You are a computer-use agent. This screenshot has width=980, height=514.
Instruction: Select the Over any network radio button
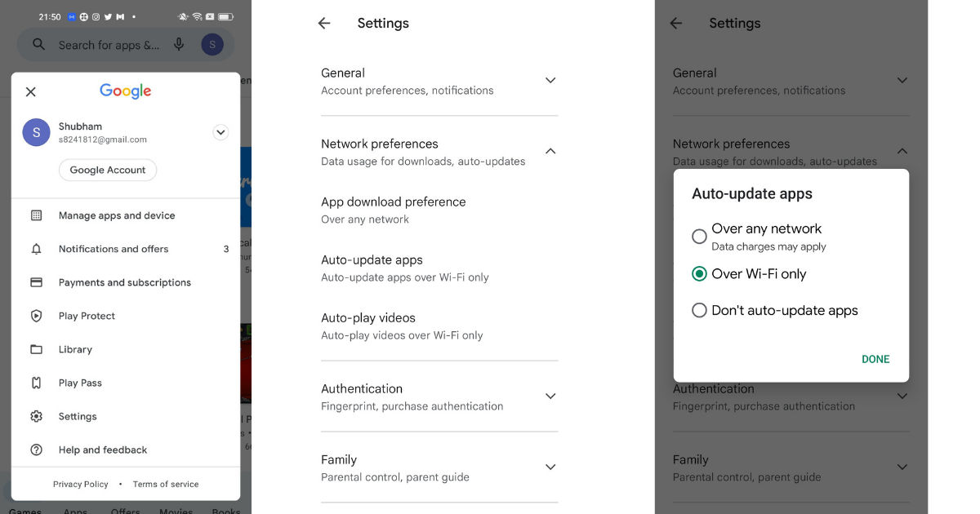click(699, 237)
